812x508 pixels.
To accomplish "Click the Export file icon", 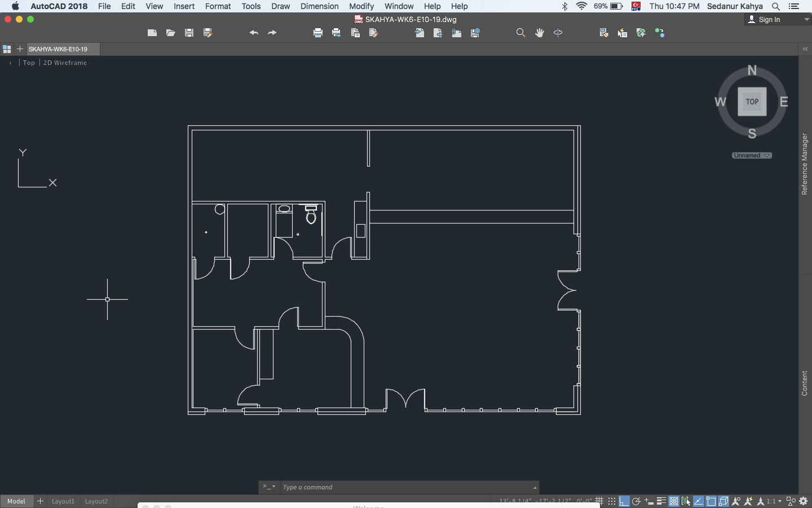I will (x=438, y=33).
